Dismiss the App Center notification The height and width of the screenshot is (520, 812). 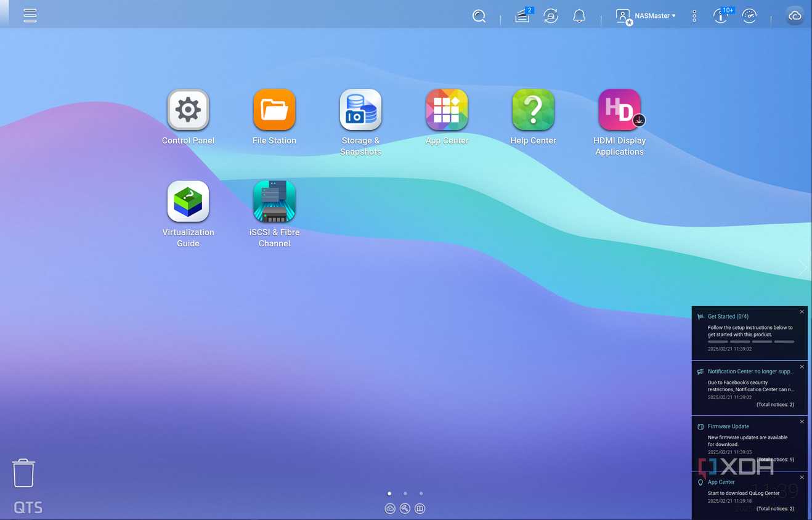pos(802,477)
